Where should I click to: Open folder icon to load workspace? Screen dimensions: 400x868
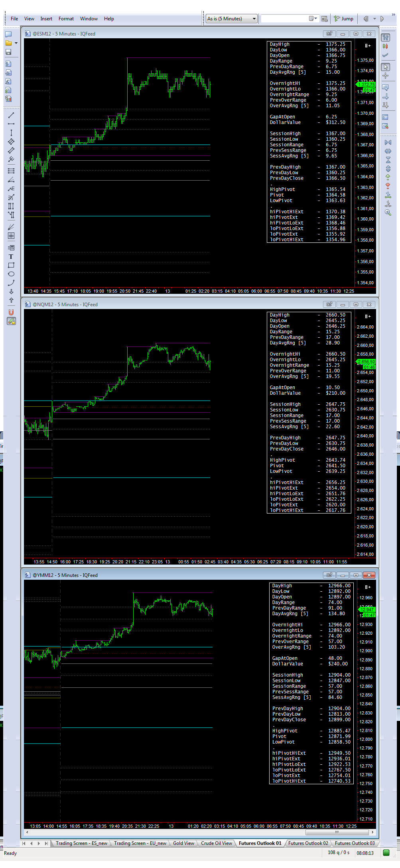pos(8,43)
